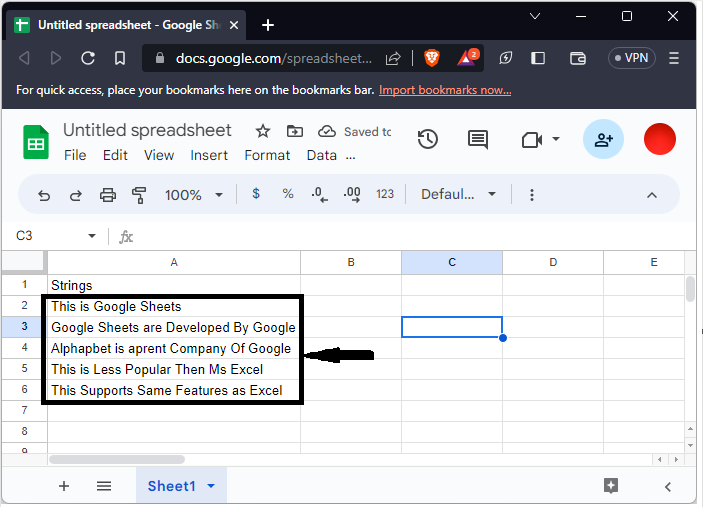Bookmark this page icon in browser
The height and width of the screenshot is (507, 703).
click(x=120, y=58)
